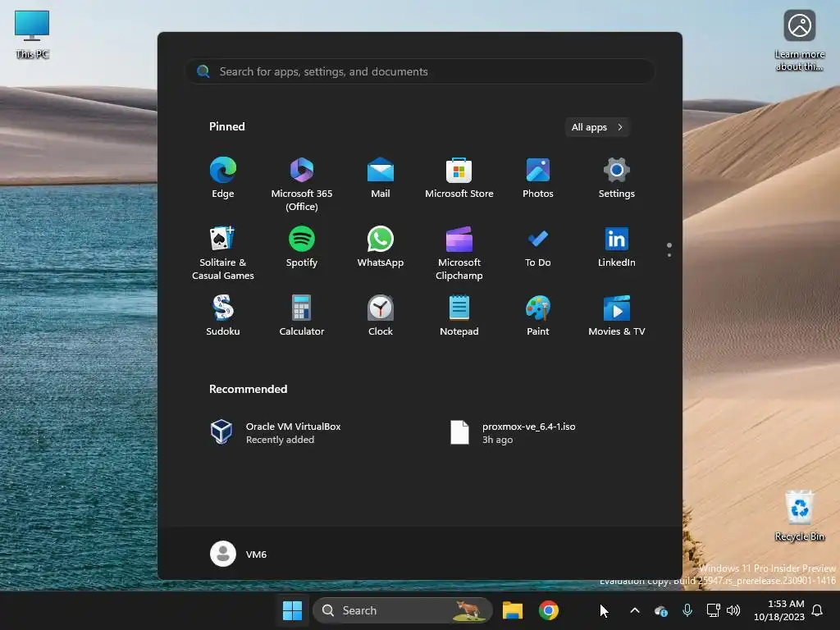Launch the Photos app
Screen dimensions: 840x630
(x=538, y=178)
